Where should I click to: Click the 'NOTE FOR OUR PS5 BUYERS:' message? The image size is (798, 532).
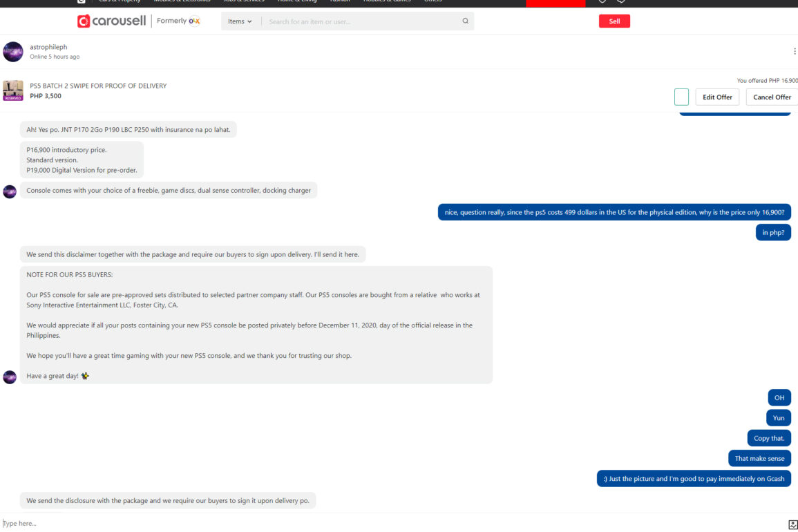pos(256,325)
